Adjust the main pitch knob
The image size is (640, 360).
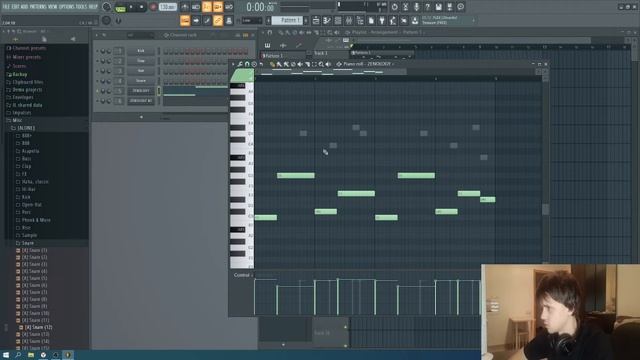(x=107, y=20)
